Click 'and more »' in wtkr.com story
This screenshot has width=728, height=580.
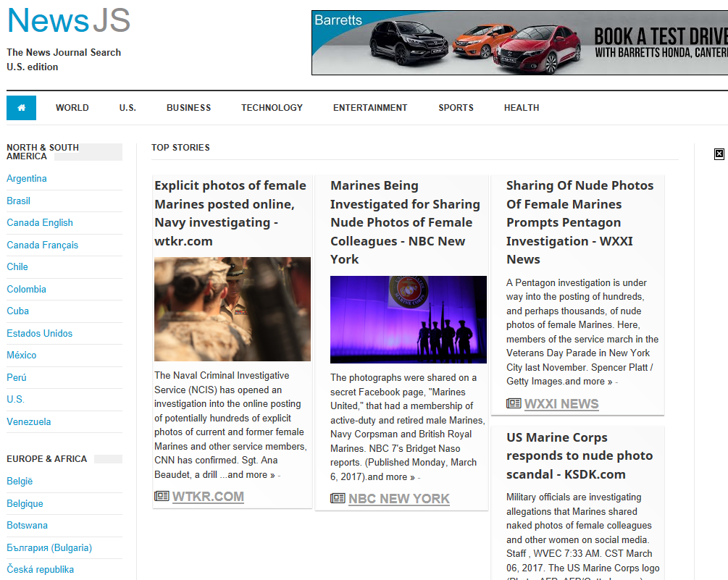(251, 475)
